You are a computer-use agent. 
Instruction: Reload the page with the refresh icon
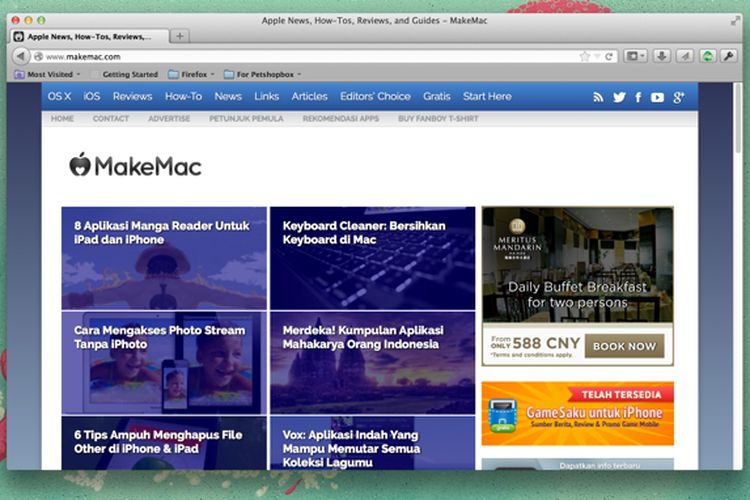coord(609,56)
